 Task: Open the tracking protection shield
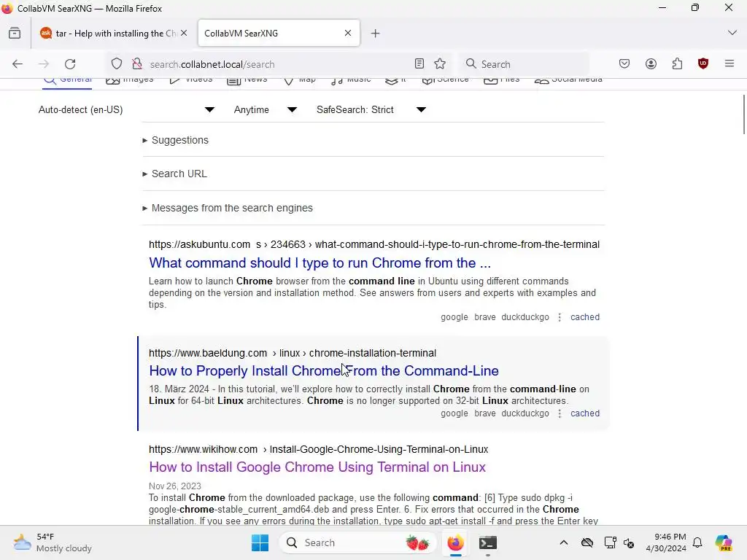coord(117,64)
